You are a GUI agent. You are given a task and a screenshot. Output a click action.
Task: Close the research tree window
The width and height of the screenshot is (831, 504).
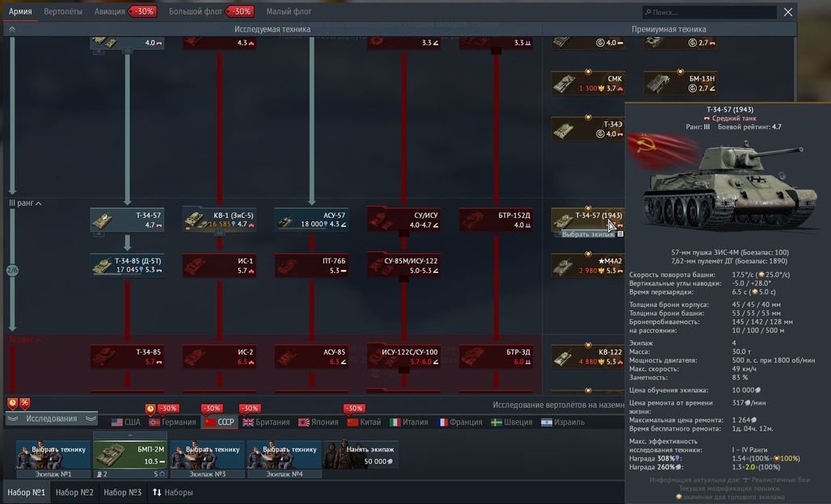788,11
